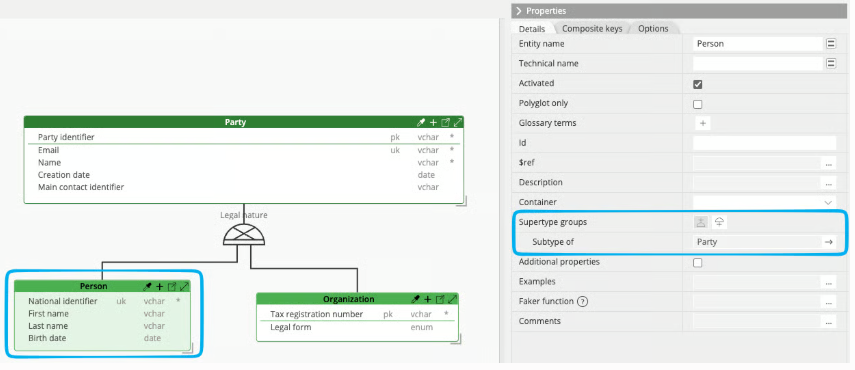
Task: Pin the Person entity with pin icon
Action: (147, 287)
